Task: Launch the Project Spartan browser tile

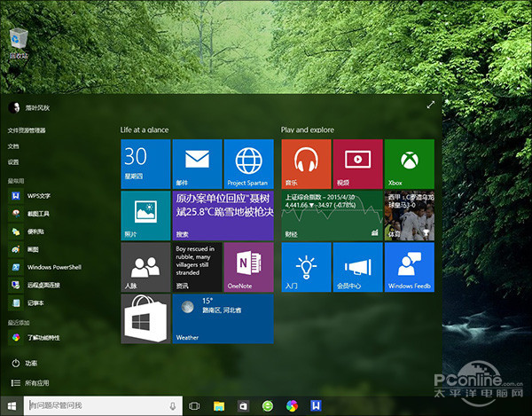Action: [x=249, y=163]
